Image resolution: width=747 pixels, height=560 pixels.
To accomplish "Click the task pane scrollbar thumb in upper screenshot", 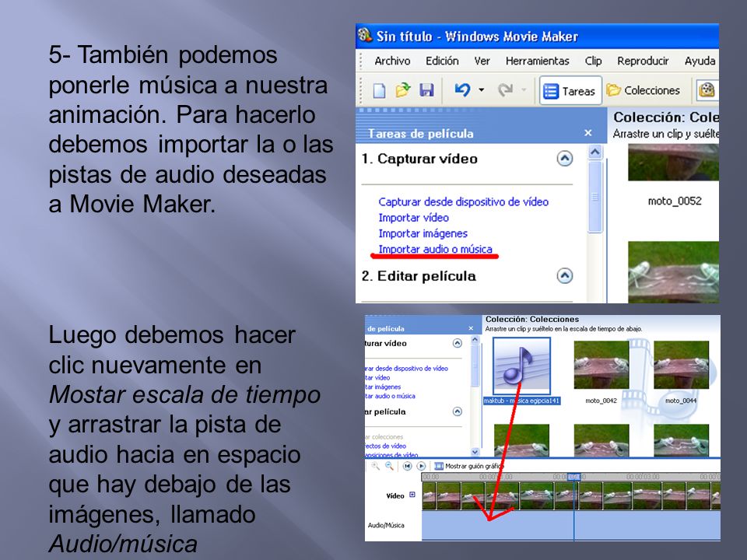I will (594, 197).
